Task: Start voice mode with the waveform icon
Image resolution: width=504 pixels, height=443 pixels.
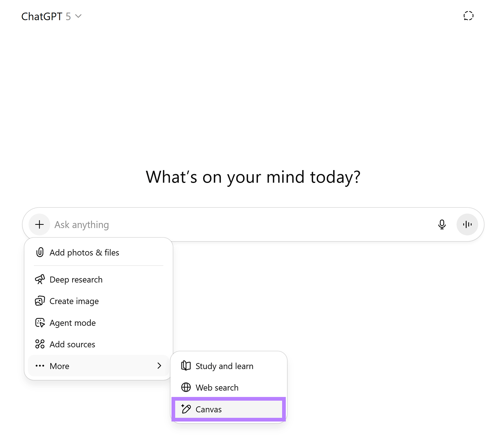Action: tap(467, 224)
